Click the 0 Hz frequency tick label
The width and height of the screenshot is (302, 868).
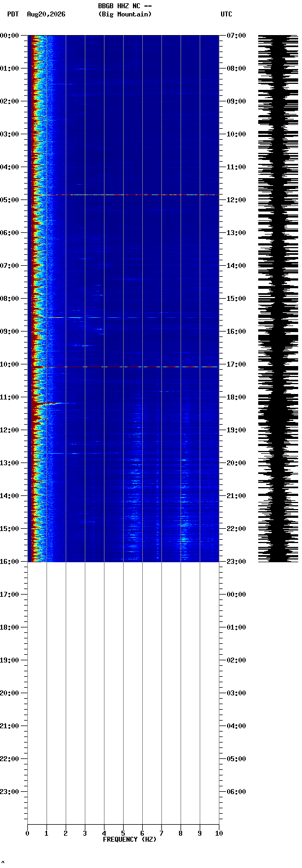pos(27,833)
